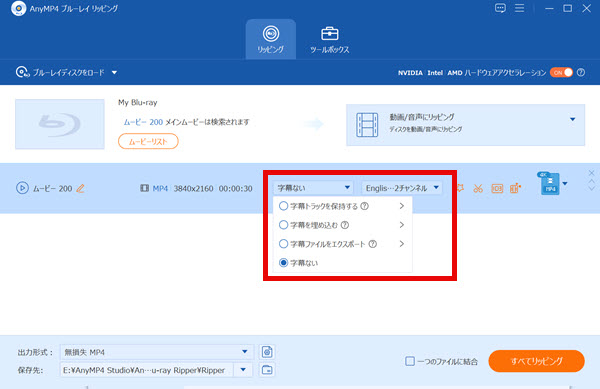Open help for 字幕を埋め込む
This screenshot has height=389, width=600.
(345, 225)
